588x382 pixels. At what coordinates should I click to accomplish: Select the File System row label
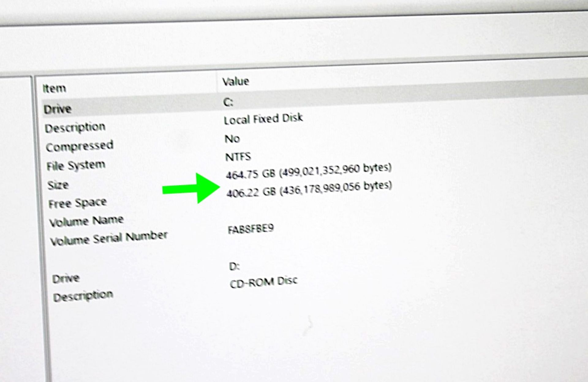76,166
